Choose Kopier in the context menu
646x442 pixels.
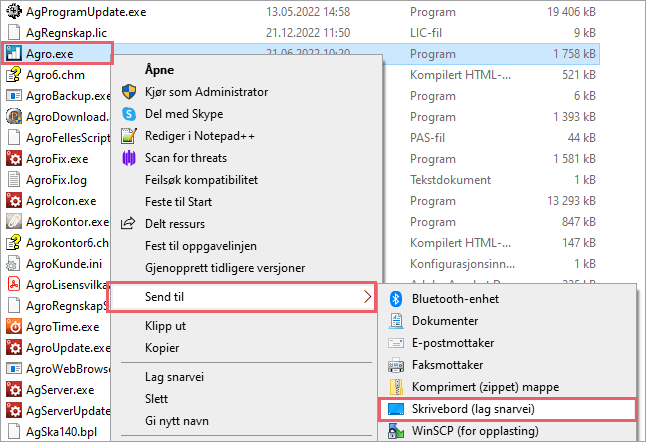click(x=162, y=348)
